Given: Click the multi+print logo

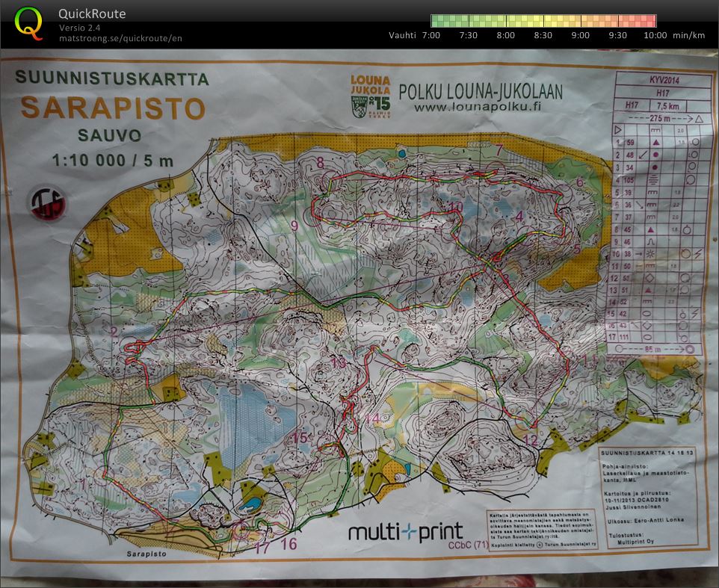Looking at the screenshot, I should point(406,532).
